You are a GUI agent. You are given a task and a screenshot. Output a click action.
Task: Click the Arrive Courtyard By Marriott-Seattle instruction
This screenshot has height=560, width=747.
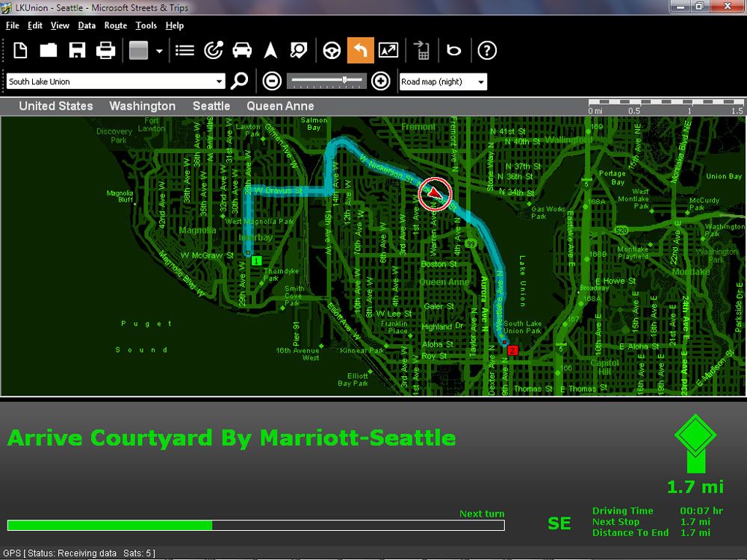pyautogui.click(x=232, y=438)
